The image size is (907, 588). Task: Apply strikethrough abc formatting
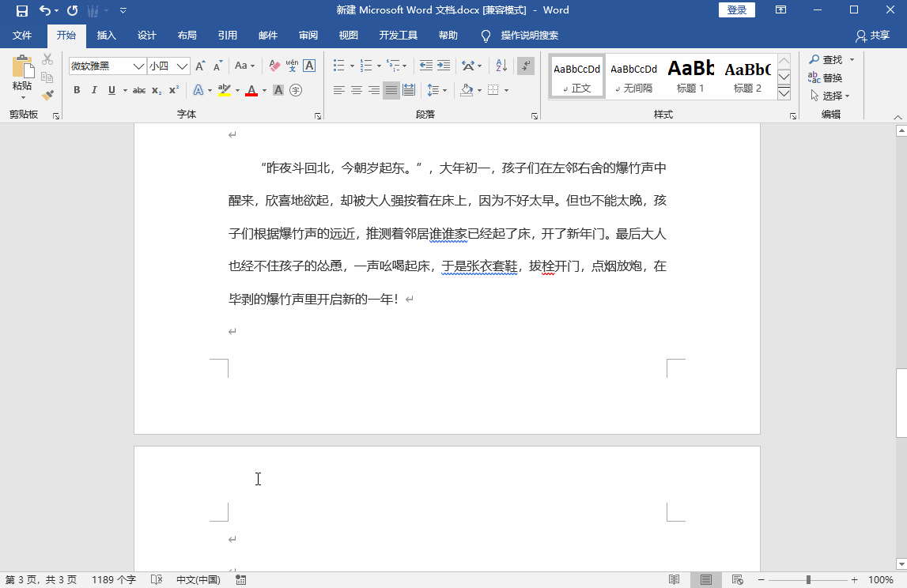click(x=139, y=90)
